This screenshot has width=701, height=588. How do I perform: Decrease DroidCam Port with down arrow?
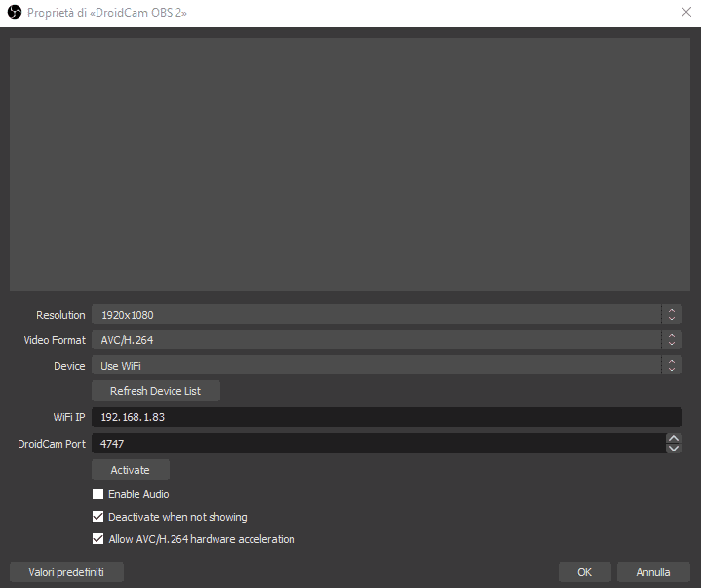pos(673,449)
